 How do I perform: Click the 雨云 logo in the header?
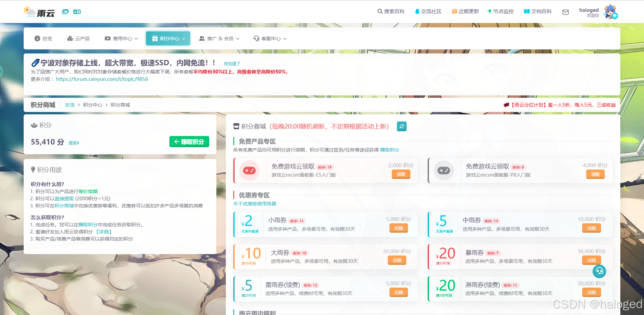tap(39, 12)
